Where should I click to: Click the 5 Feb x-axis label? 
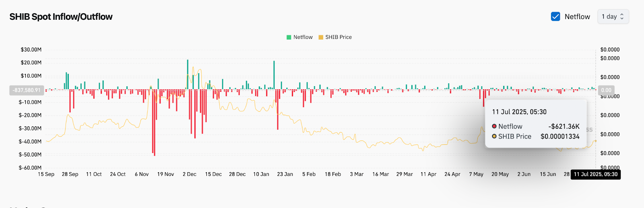[x=309, y=174]
